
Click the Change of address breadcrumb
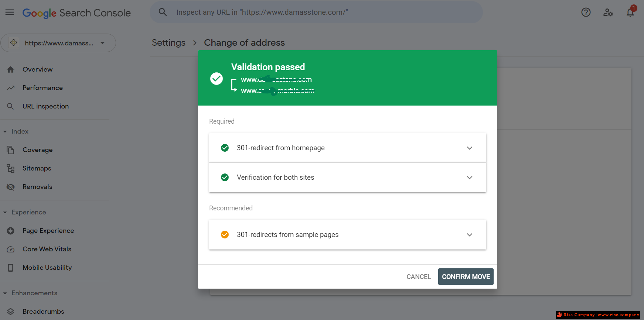coord(244,43)
